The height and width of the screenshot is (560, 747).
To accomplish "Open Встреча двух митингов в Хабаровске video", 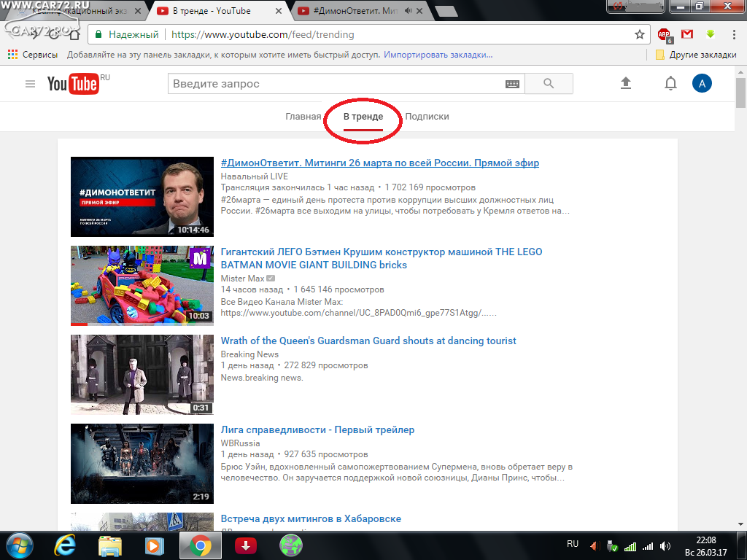I will 311,519.
